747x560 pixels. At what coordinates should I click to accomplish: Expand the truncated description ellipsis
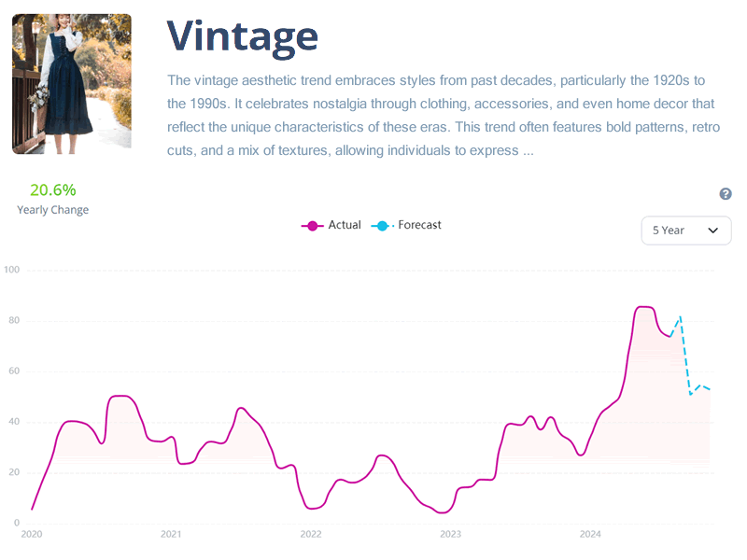529,151
